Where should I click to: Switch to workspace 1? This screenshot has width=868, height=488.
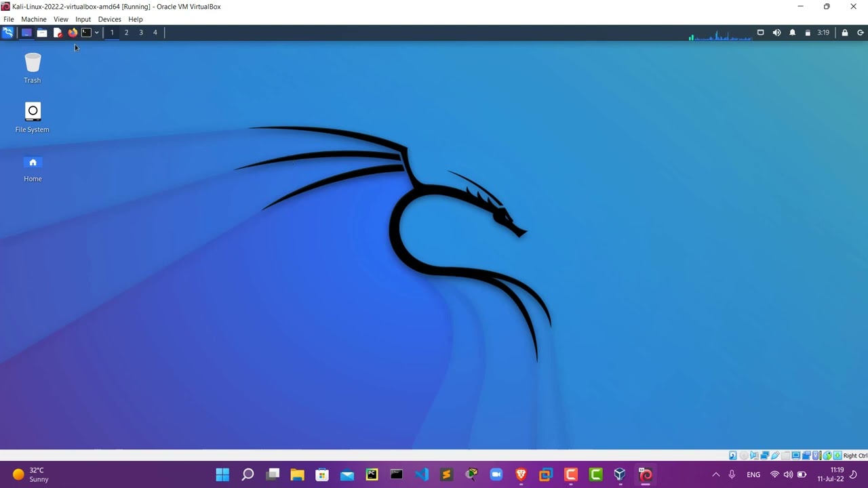(x=112, y=33)
